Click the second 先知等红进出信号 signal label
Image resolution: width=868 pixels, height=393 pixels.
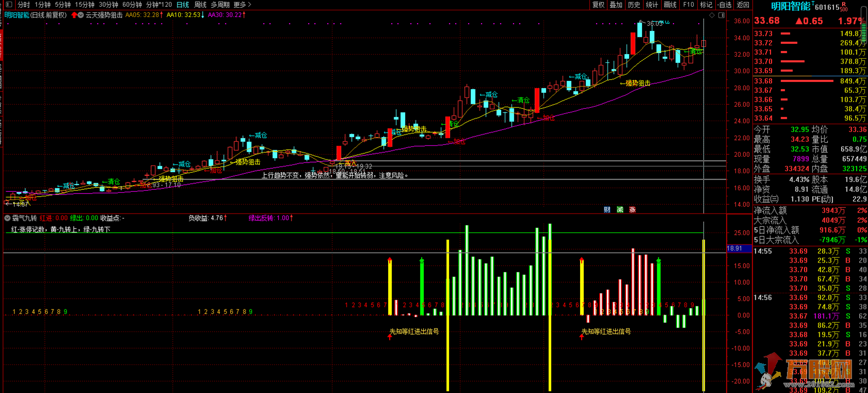coord(606,332)
